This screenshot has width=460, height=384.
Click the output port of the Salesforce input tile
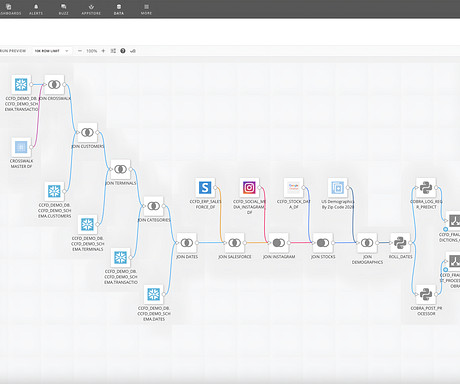[x=215, y=188]
